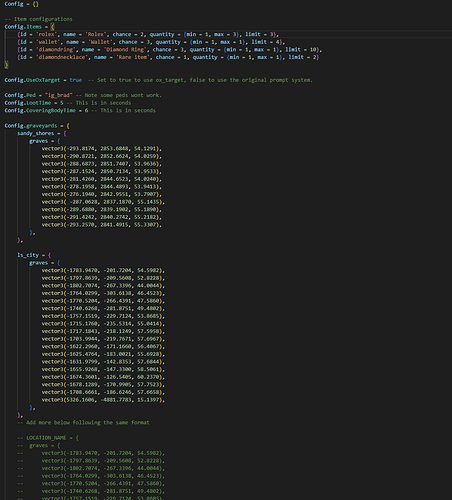Click the 'Item configurations' comment
This screenshot has height=500, width=452.
coord(38,19)
